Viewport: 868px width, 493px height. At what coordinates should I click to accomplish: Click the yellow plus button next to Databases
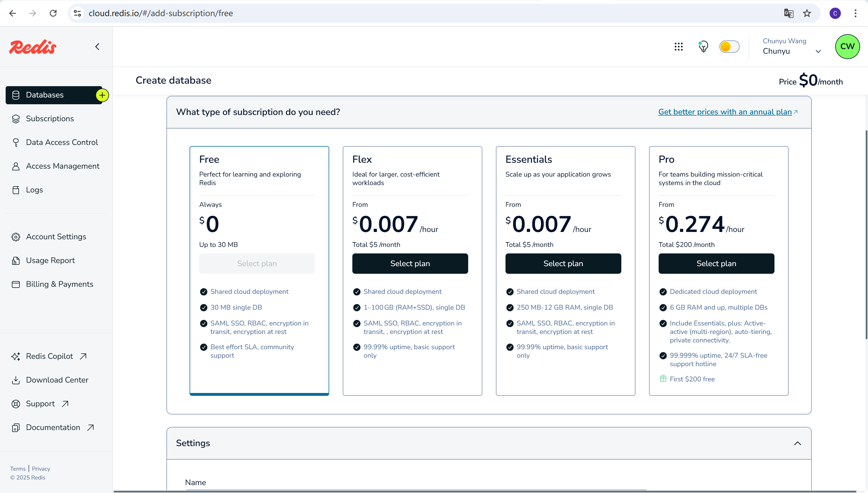point(102,95)
